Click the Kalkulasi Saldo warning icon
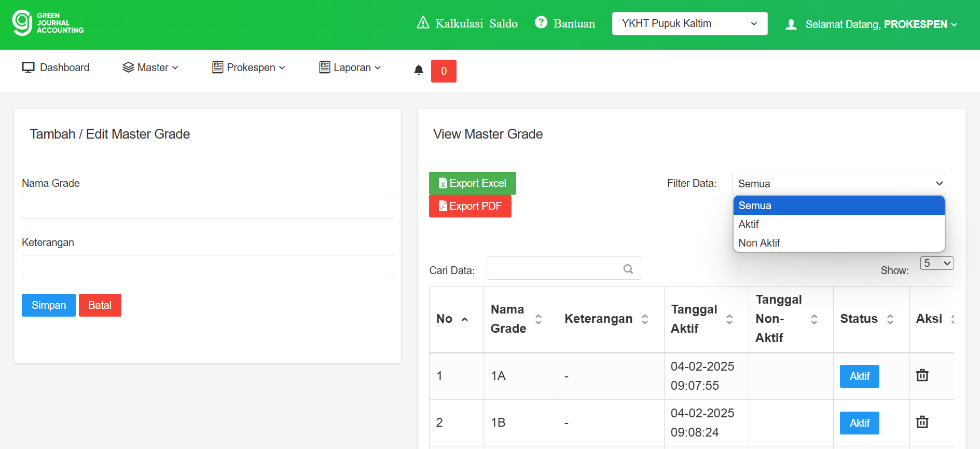Viewport: 980px width, 449px height. point(423,23)
